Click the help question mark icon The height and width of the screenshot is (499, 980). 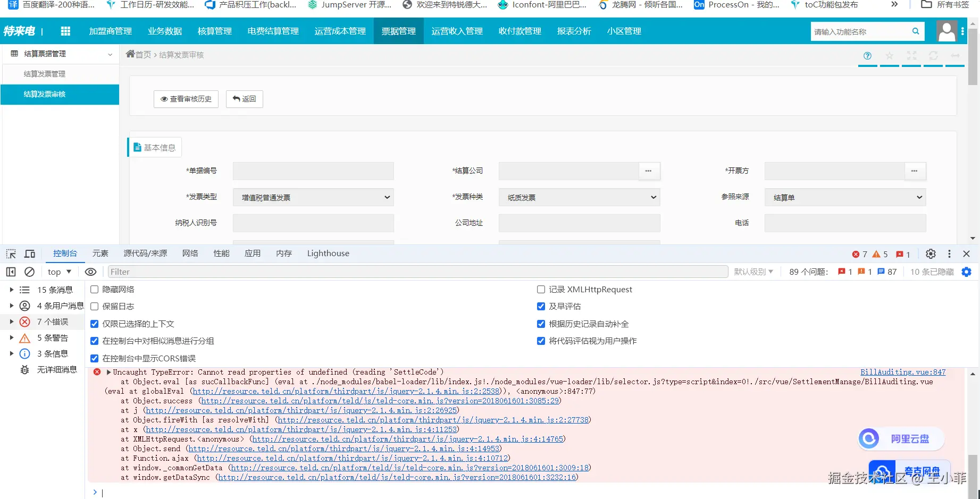[867, 56]
